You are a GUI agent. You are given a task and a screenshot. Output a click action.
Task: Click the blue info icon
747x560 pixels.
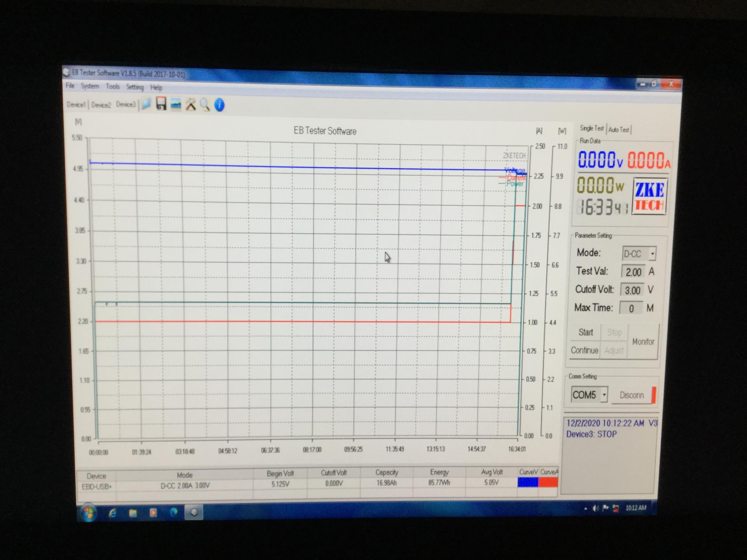[x=220, y=105]
